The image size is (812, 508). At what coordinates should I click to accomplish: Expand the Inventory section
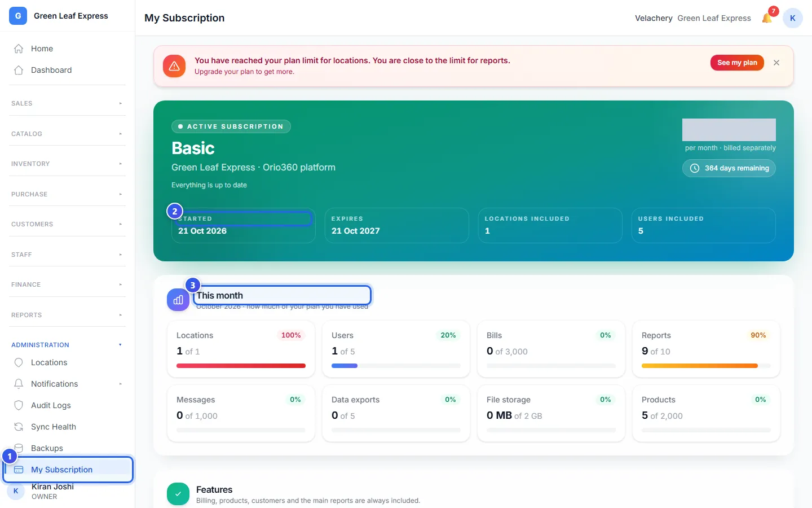pyautogui.click(x=67, y=164)
